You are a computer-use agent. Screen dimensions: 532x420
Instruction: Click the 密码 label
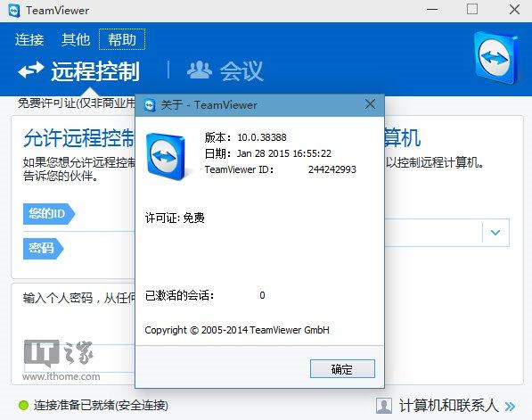point(43,249)
